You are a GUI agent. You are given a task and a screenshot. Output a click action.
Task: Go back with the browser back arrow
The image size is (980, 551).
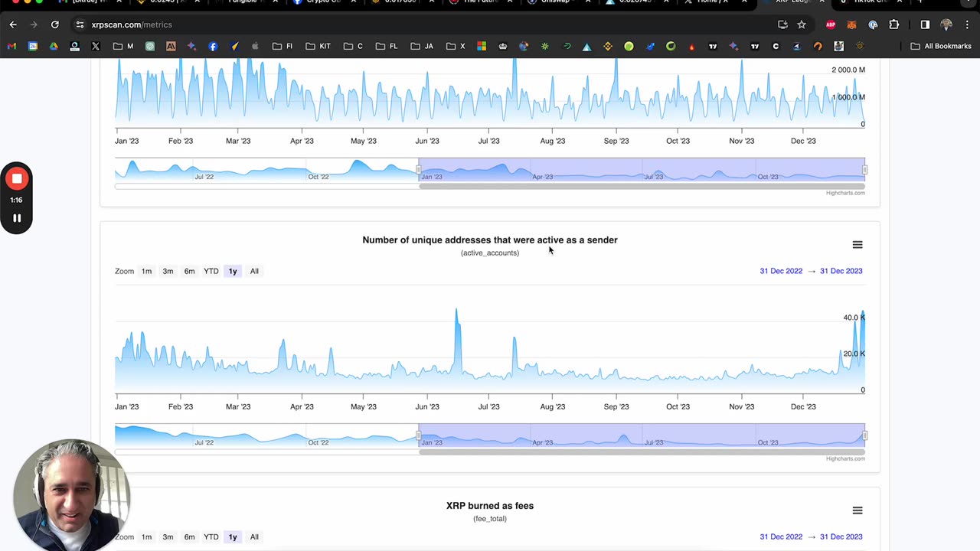13,24
